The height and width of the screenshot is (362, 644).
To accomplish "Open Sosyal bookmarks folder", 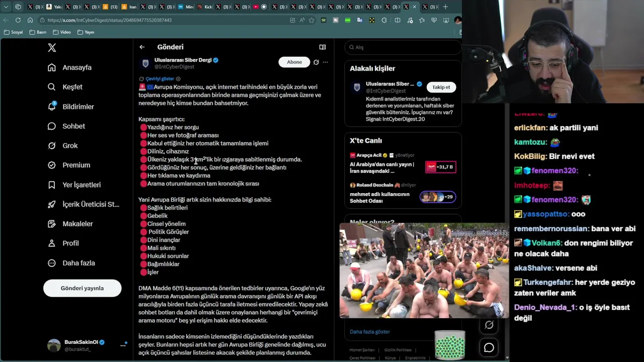I will (x=14, y=32).
